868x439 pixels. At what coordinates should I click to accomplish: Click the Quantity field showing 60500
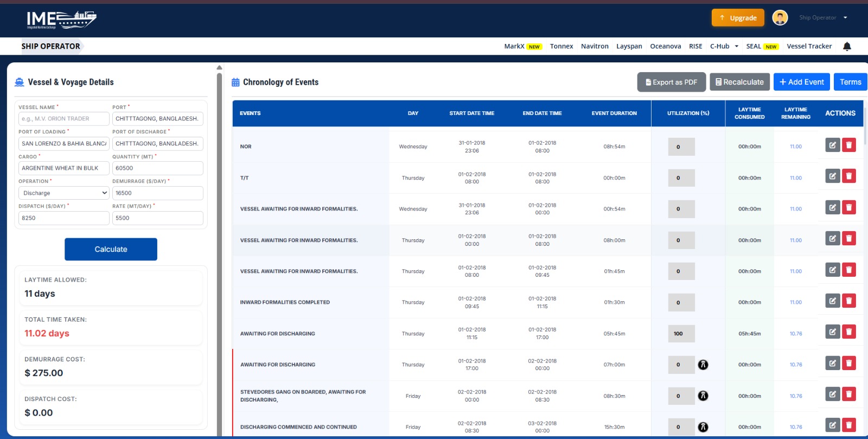[x=158, y=168]
